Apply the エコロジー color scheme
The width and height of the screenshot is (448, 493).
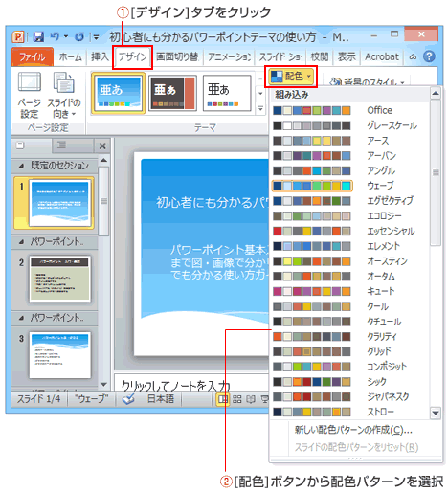tap(349, 216)
